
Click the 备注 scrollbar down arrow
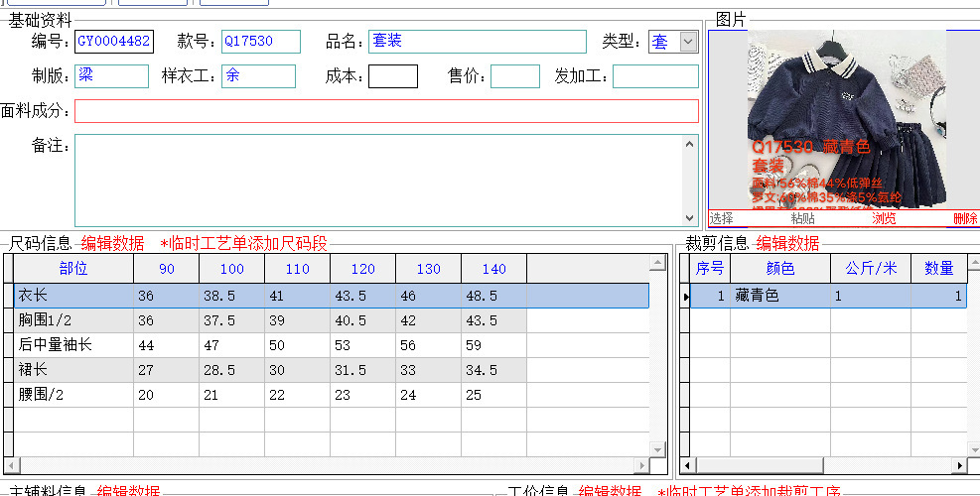click(x=690, y=217)
